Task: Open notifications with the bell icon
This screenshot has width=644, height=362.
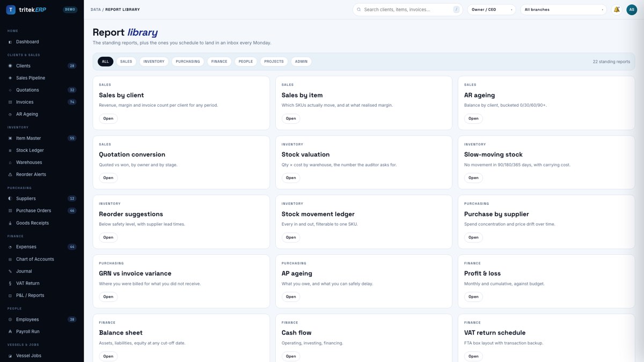Action: coord(617,10)
